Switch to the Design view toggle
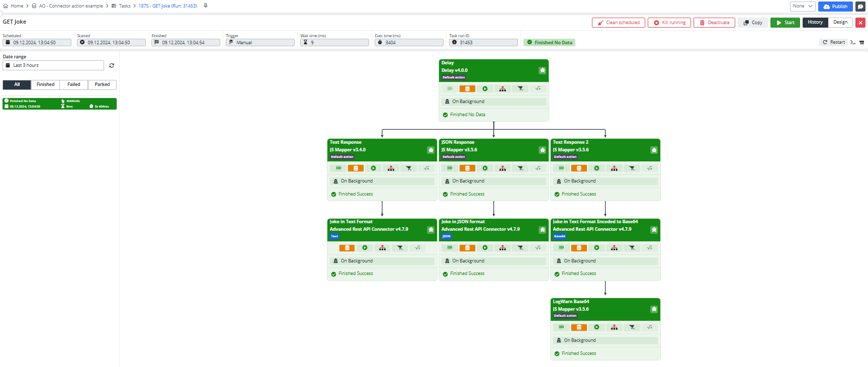The width and height of the screenshot is (868, 367). (840, 22)
